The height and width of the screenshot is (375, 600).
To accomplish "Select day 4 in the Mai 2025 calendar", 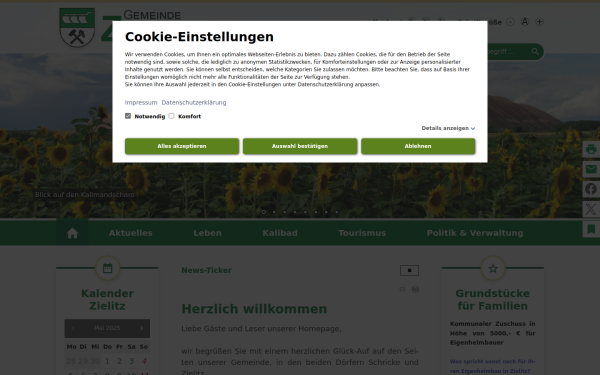I will (x=144, y=361).
